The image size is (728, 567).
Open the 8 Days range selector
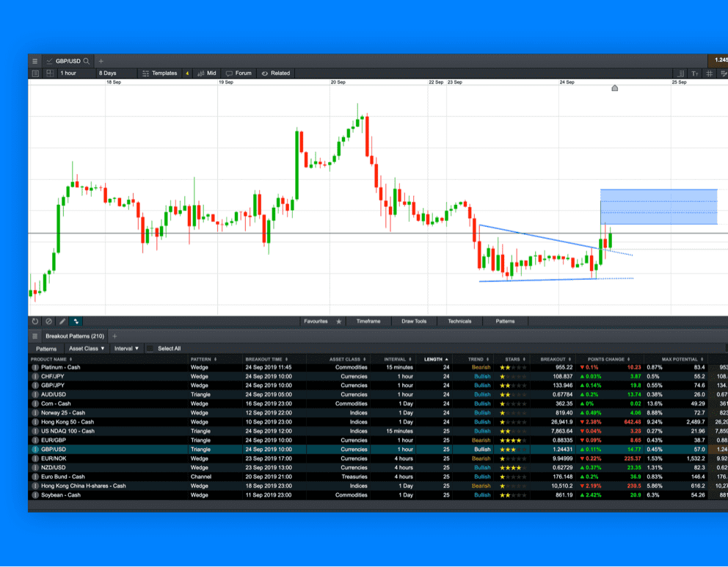114,73
